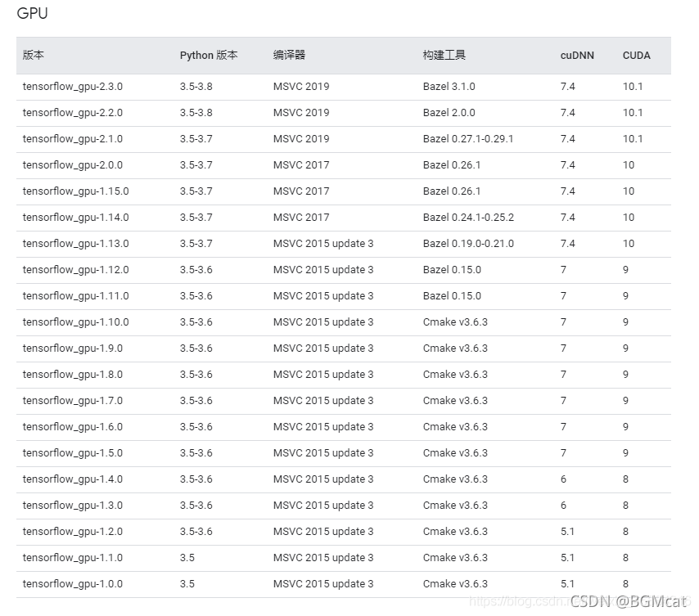The height and width of the screenshot is (616, 699).
Task: Click cuDNN 5.1 in tensorflow_gpu-1.2.0 row
Action: coord(567,532)
